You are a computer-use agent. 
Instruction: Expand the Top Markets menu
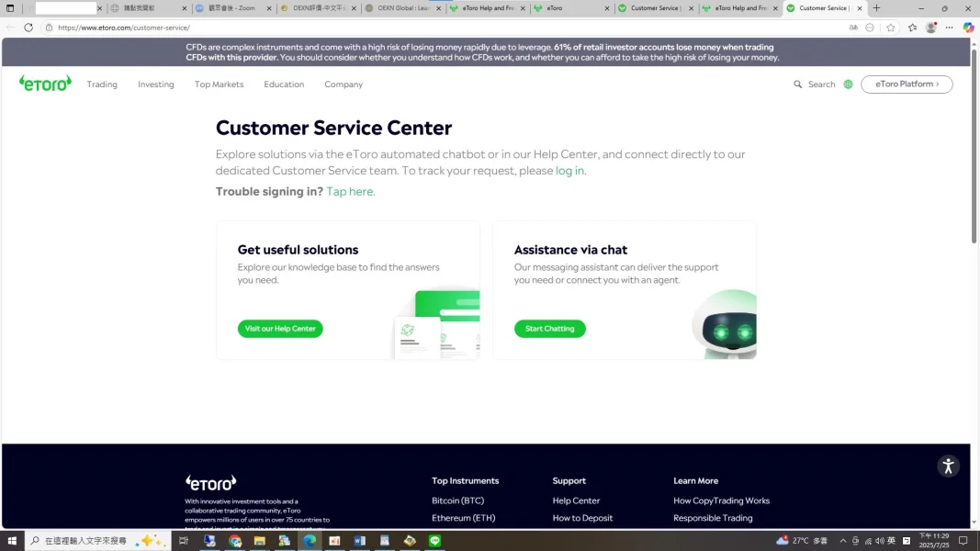click(219, 84)
